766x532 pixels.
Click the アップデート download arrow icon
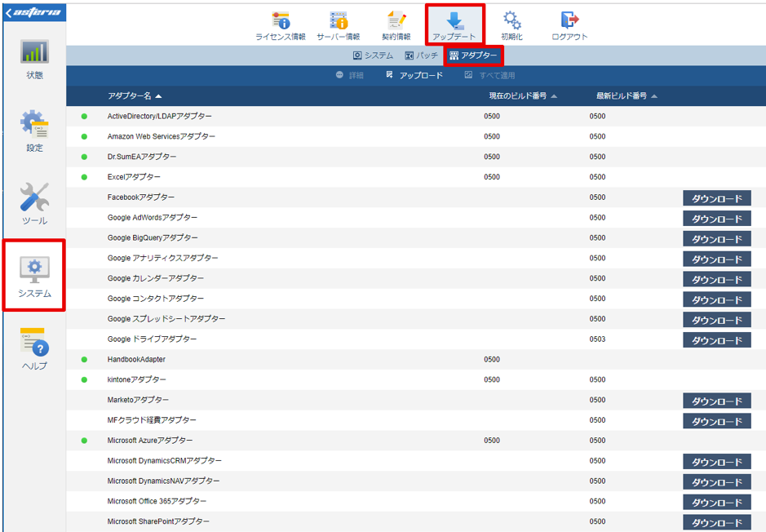454,20
